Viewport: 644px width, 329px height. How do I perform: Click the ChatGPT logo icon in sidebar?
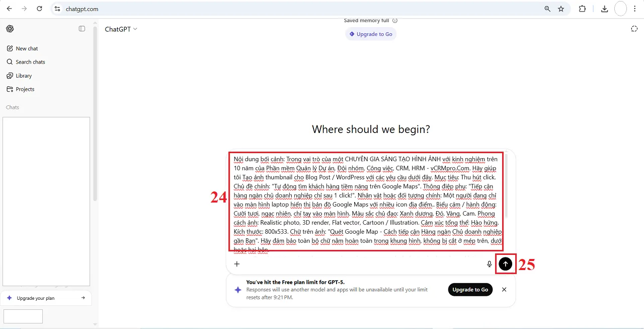click(10, 29)
